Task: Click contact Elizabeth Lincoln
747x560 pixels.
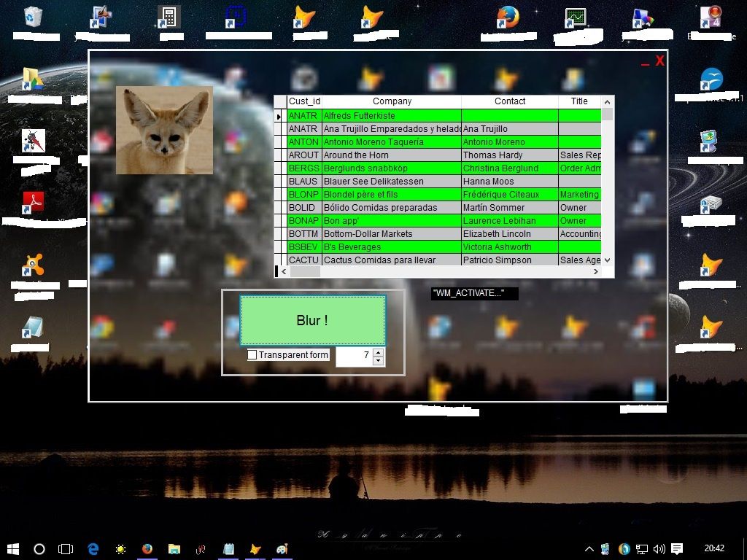Action: point(510,234)
